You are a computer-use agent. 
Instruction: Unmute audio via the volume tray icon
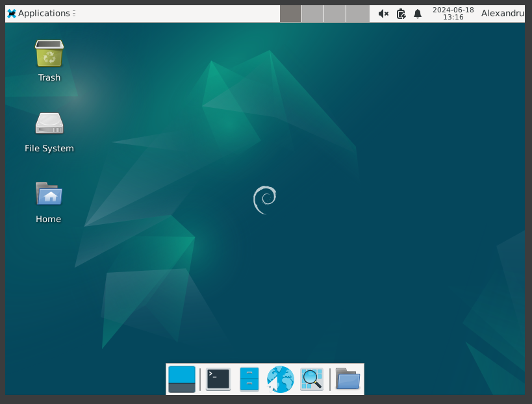coord(383,13)
